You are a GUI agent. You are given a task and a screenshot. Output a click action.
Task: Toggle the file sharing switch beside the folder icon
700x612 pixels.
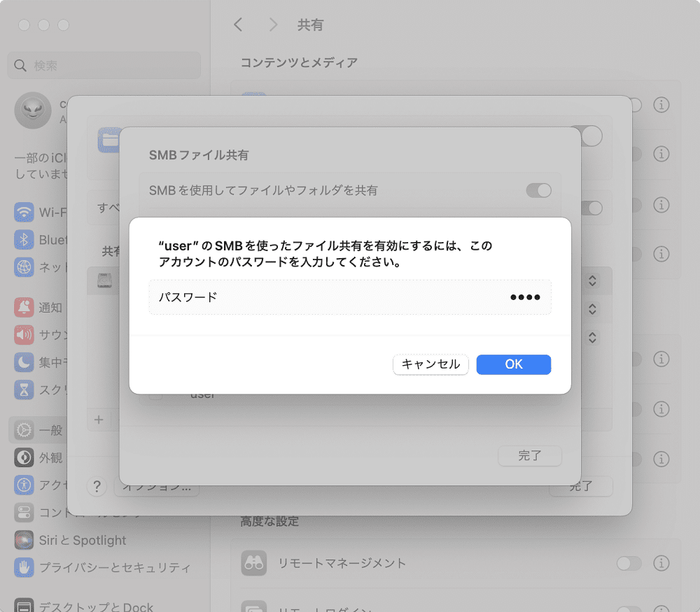tap(590, 136)
